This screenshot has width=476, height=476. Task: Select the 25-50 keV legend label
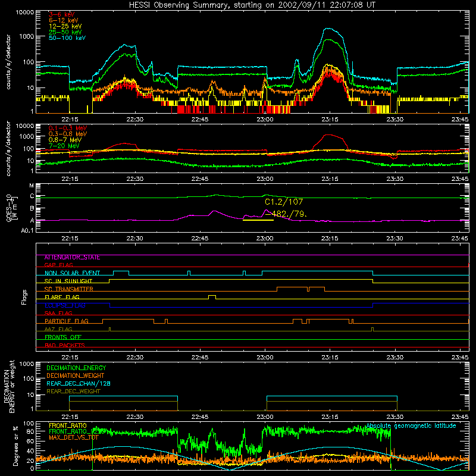pyautogui.click(x=65, y=32)
